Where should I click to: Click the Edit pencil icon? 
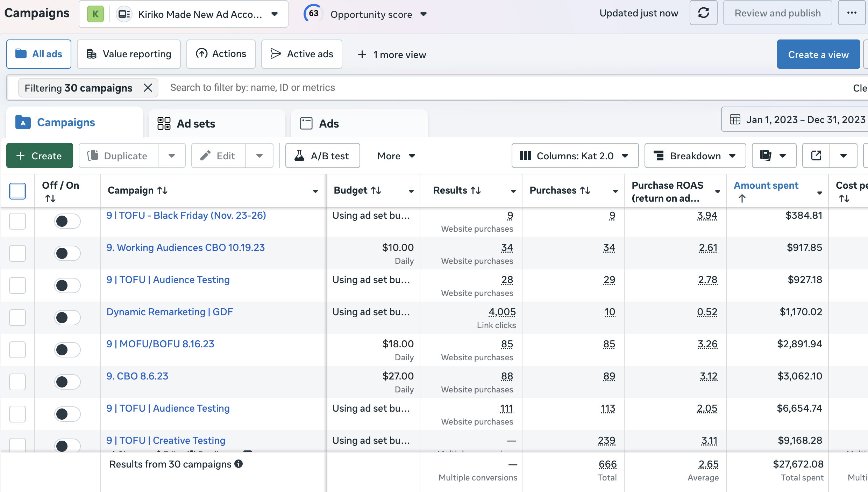206,155
